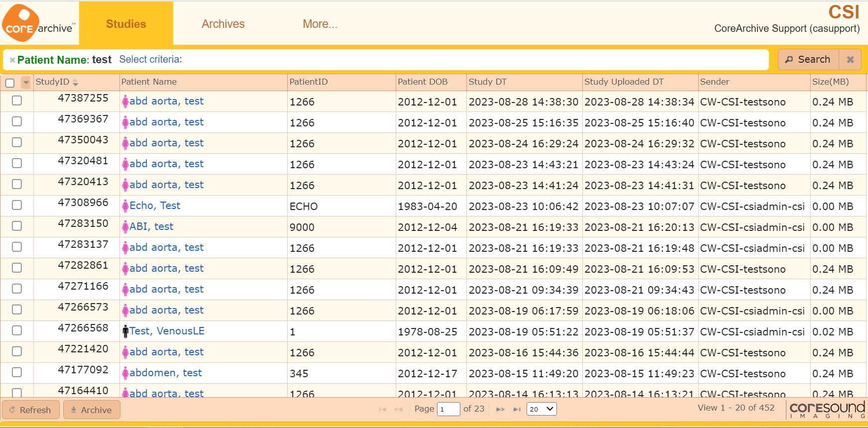The height and width of the screenshot is (428, 868).
Task: Click the page number input field
Action: 448,409
